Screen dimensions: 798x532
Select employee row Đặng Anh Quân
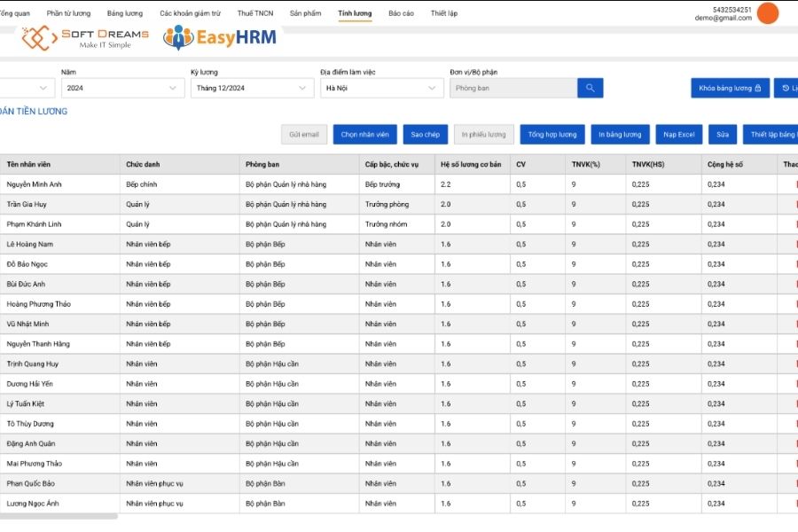pos(399,444)
